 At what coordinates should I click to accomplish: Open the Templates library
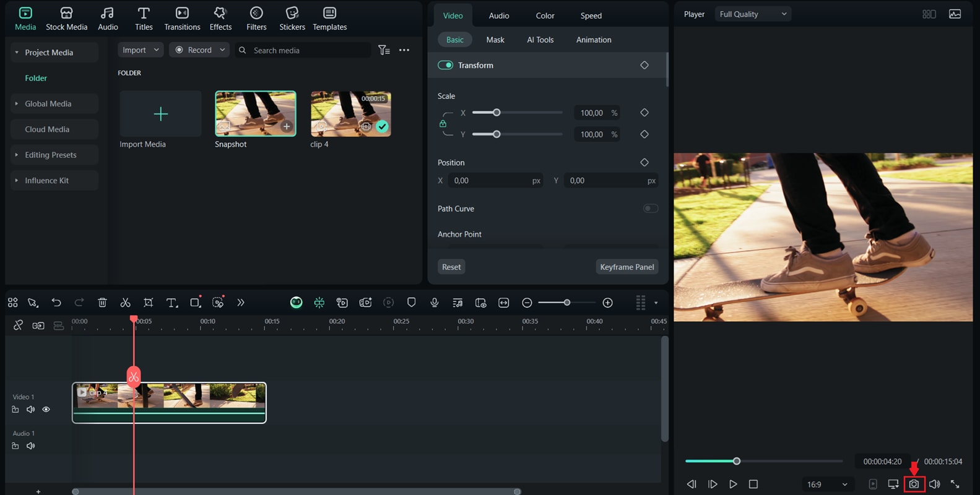click(329, 19)
